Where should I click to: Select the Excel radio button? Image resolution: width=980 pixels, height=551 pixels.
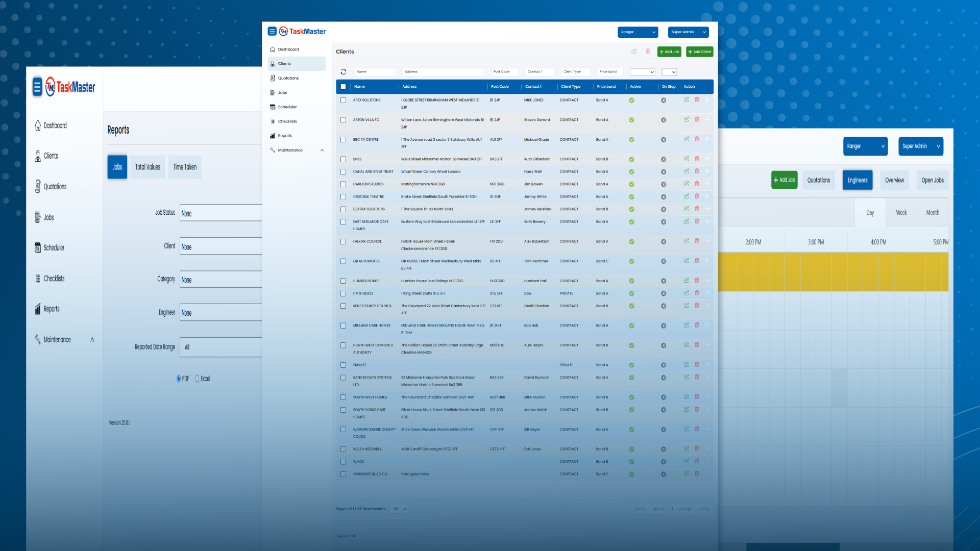coord(197,379)
